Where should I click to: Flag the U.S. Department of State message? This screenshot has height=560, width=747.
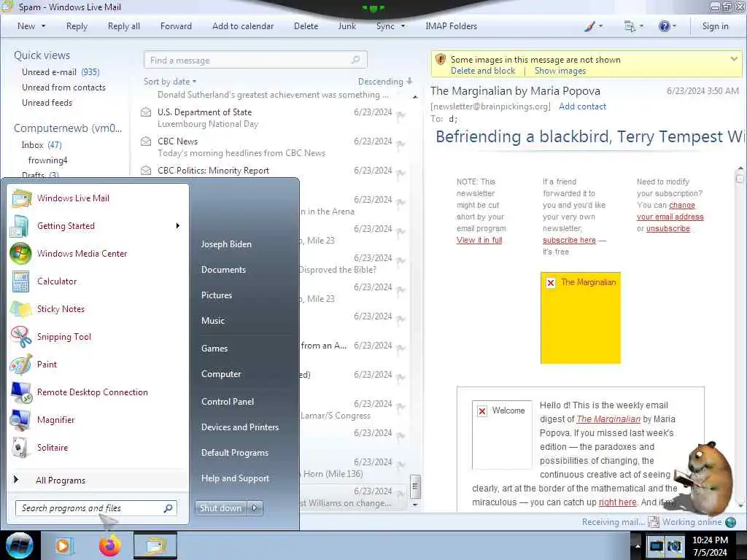coord(401,114)
